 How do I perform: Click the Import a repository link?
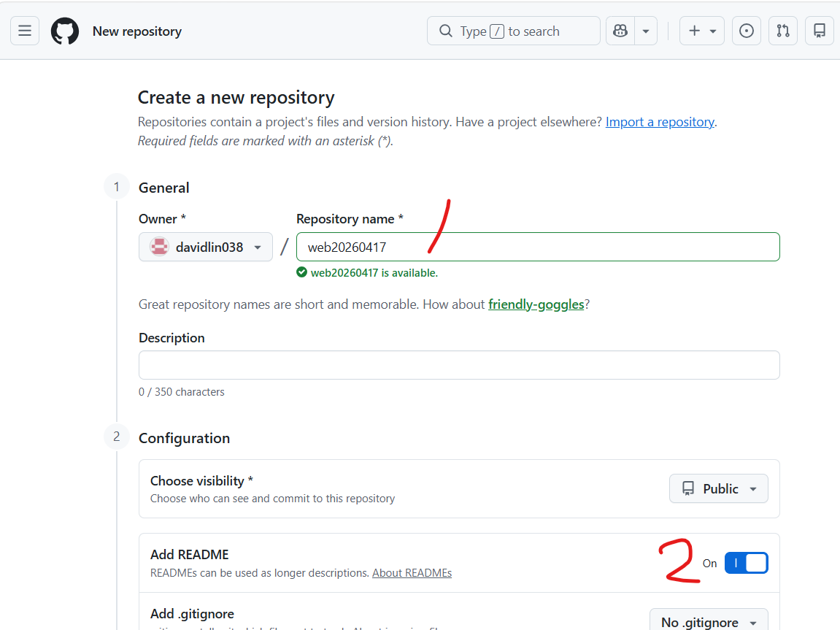pos(660,122)
